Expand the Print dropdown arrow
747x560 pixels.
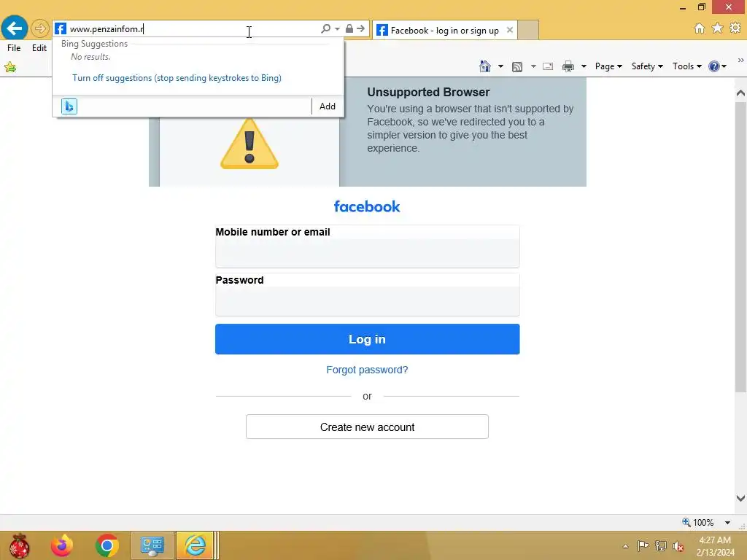(x=584, y=66)
